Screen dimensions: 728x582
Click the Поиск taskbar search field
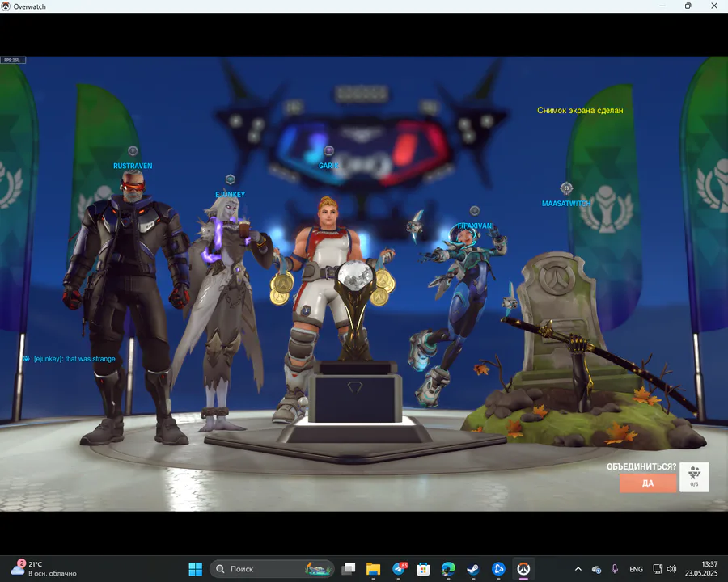pyautogui.click(x=272, y=568)
